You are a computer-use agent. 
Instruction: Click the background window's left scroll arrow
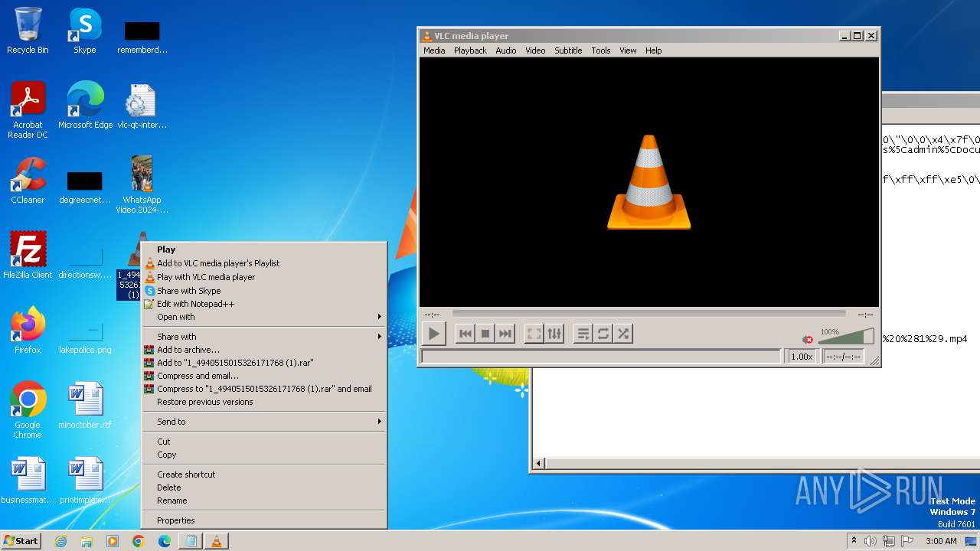(x=539, y=463)
